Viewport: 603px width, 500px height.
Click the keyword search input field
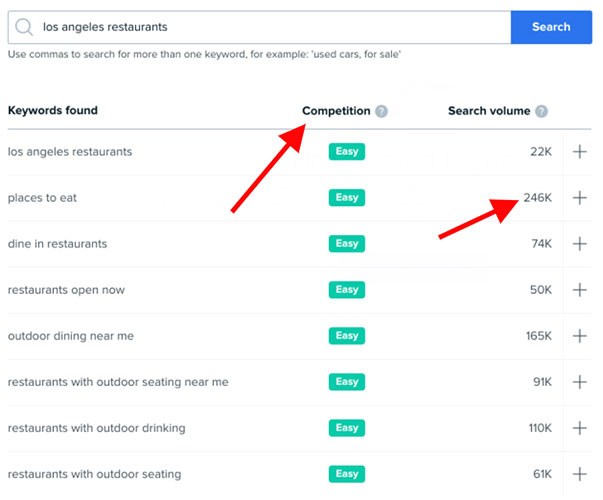click(260, 27)
